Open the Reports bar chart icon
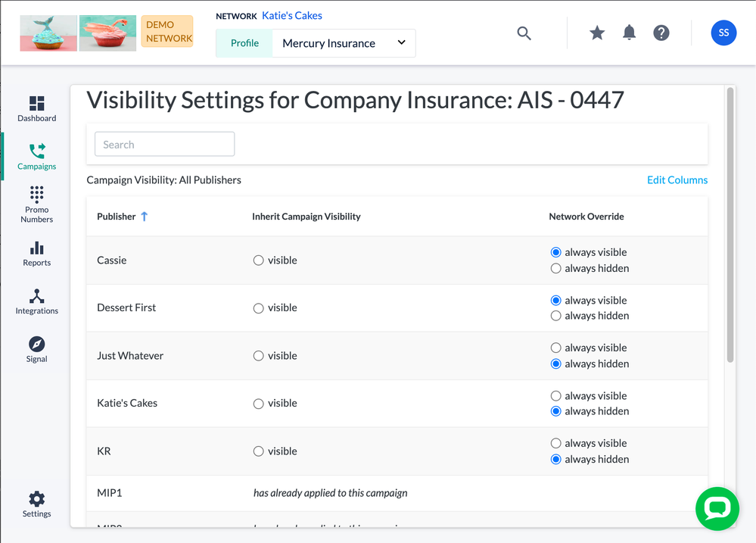 (x=36, y=254)
